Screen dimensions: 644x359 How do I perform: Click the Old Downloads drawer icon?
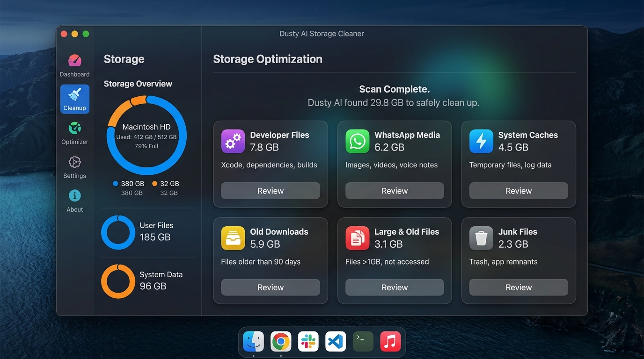tap(233, 238)
